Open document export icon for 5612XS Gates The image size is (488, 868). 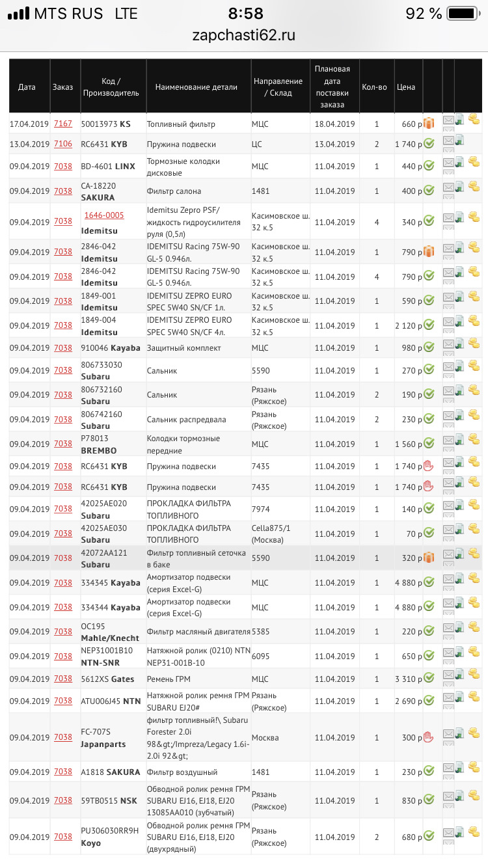tap(459, 674)
